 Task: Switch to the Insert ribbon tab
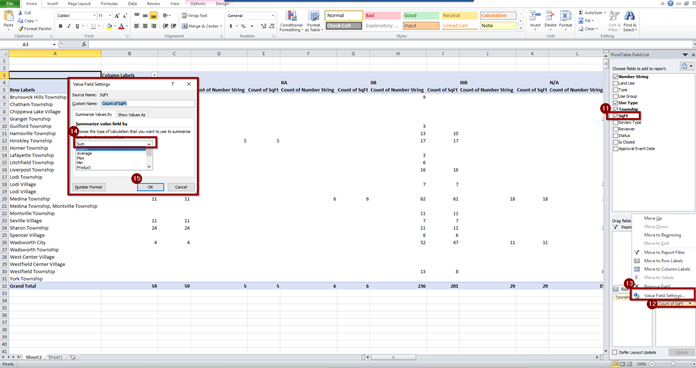[x=52, y=4]
